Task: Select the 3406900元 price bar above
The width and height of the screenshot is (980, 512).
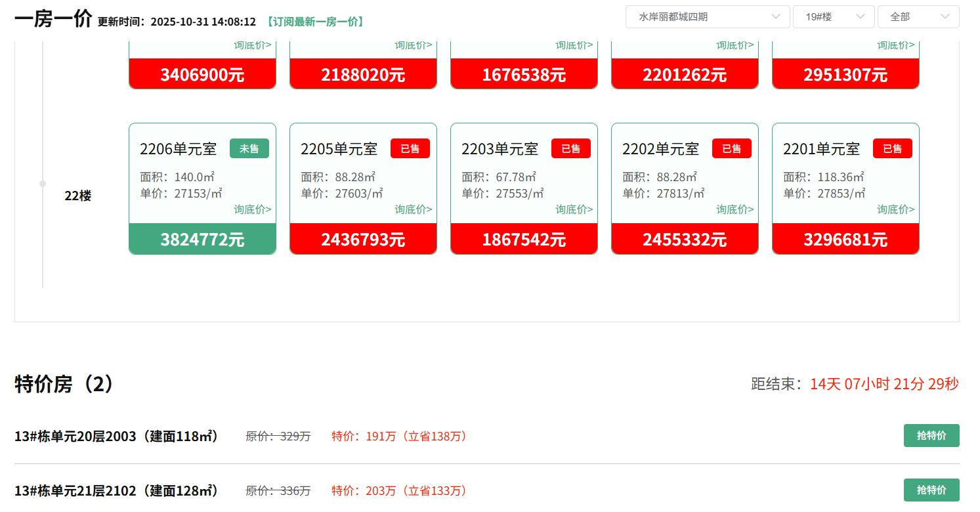Action: [202, 74]
